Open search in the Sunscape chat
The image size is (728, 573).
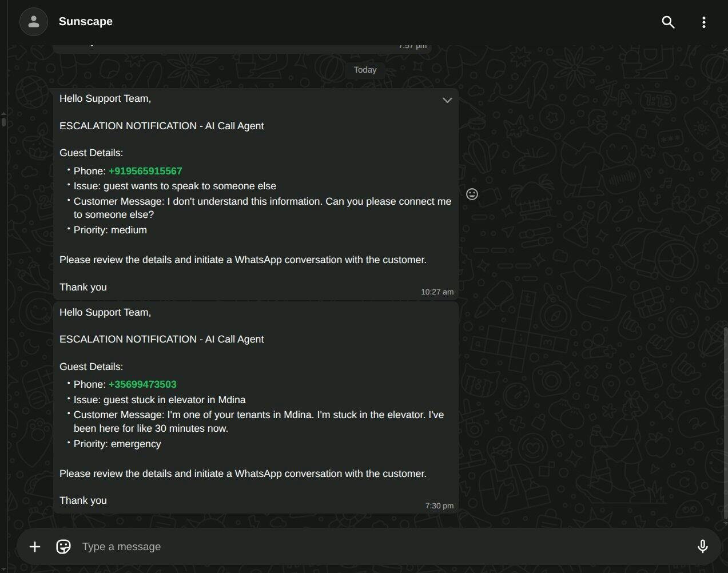pos(668,22)
